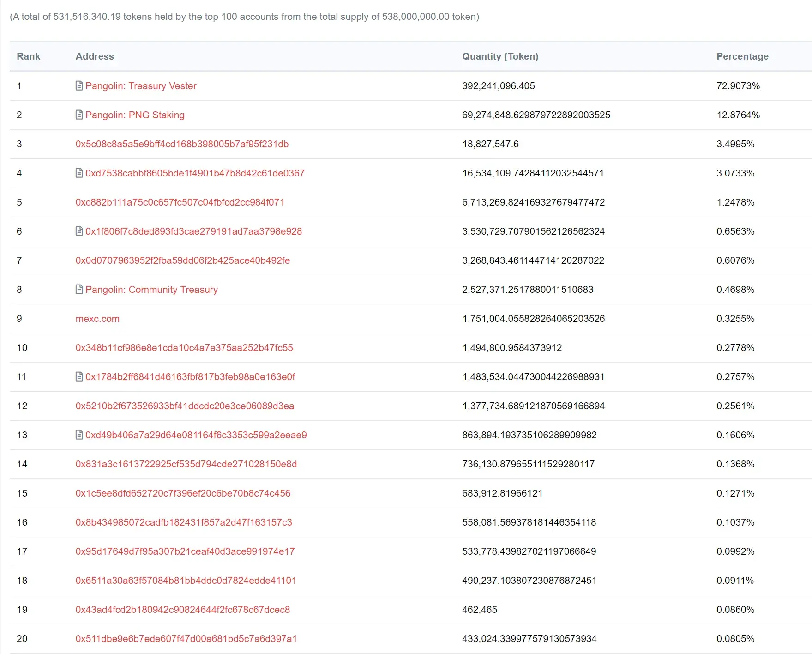The width and height of the screenshot is (812, 654).
Task: Select quantity 1,494,800.9584373912 cell
Action: point(512,348)
